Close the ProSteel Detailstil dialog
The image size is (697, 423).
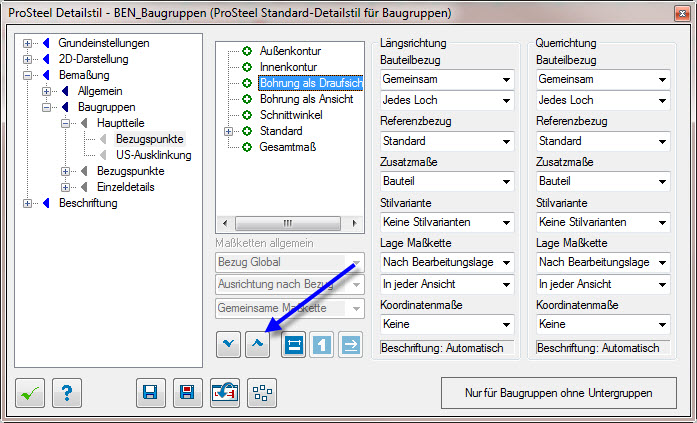click(x=682, y=14)
